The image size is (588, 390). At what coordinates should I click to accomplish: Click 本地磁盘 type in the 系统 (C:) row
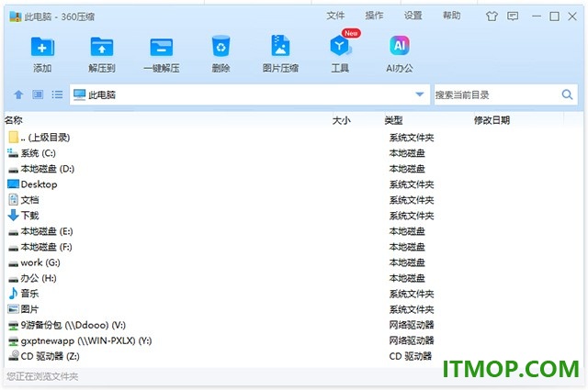click(x=407, y=153)
